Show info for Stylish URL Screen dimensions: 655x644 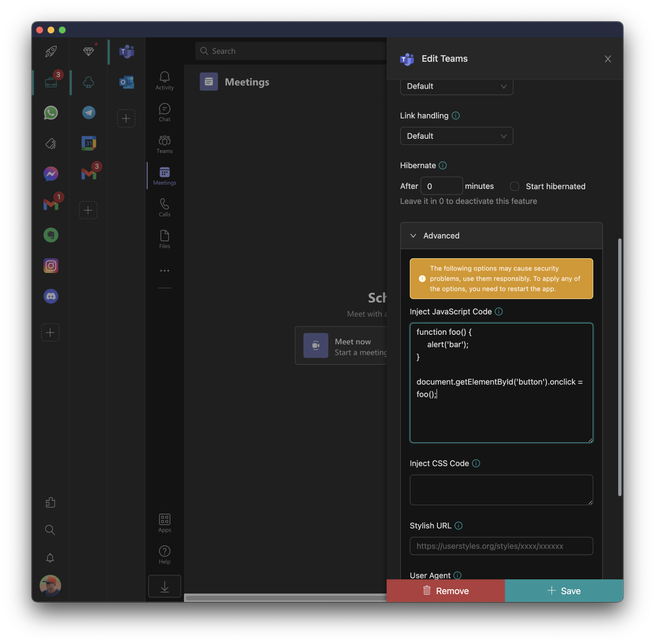point(458,525)
